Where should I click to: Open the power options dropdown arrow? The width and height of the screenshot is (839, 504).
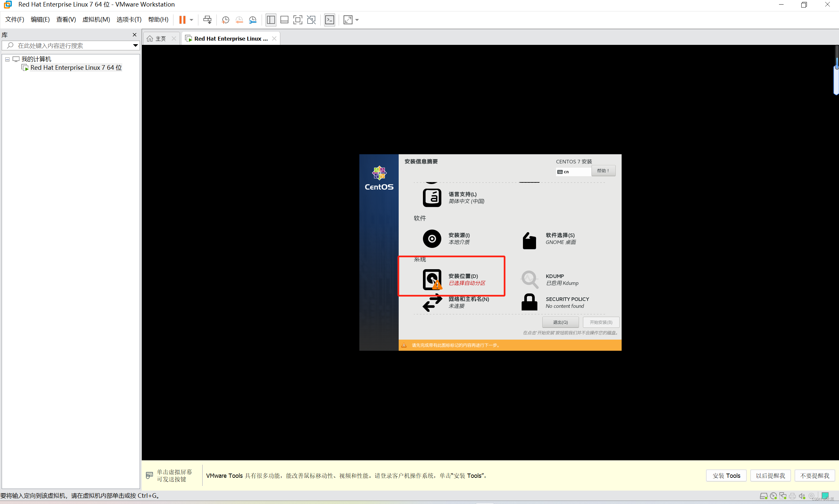coord(191,20)
